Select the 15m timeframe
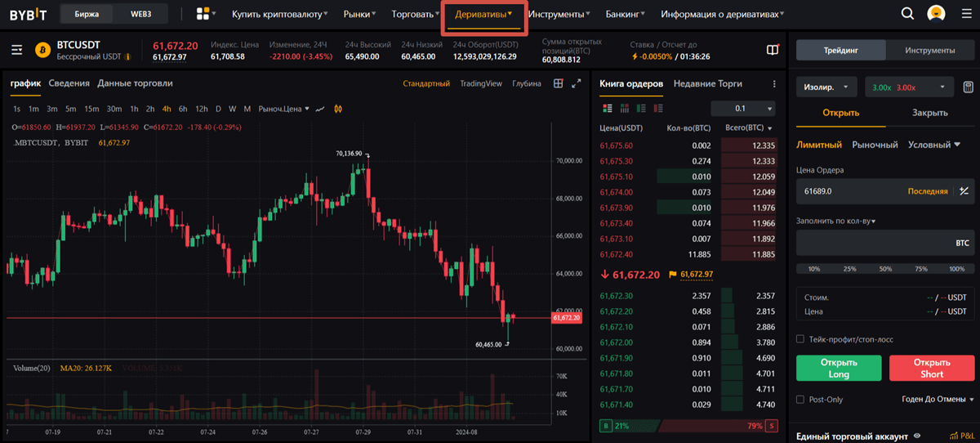 pyautogui.click(x=91, y=109)
